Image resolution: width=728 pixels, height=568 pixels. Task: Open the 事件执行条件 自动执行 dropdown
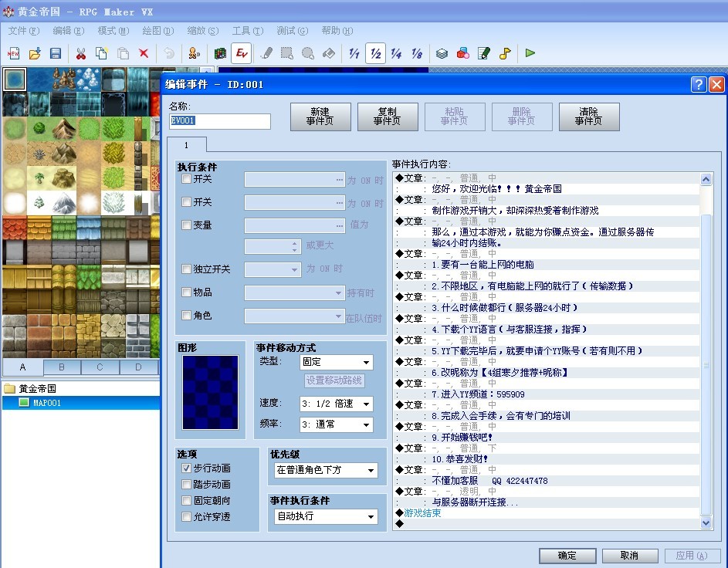(326, 516)
